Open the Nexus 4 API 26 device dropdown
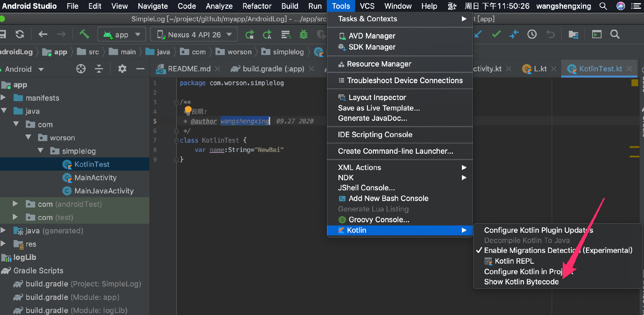This screenshot has height=315, width=644. click(x=194, y=35)
